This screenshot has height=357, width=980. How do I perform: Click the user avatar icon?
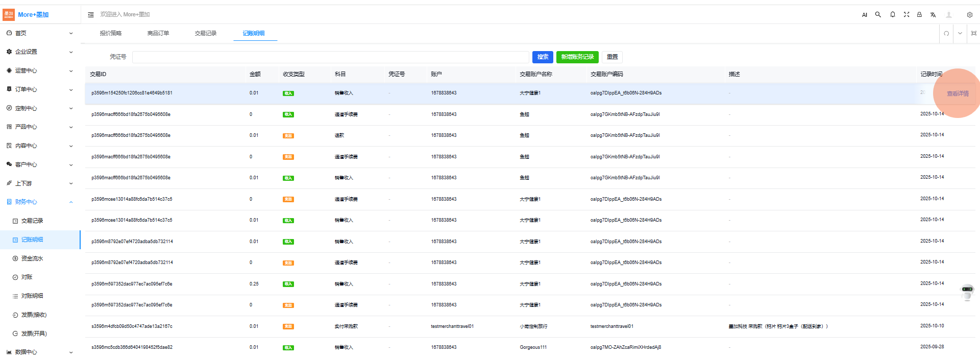click(x=949, y=15)
